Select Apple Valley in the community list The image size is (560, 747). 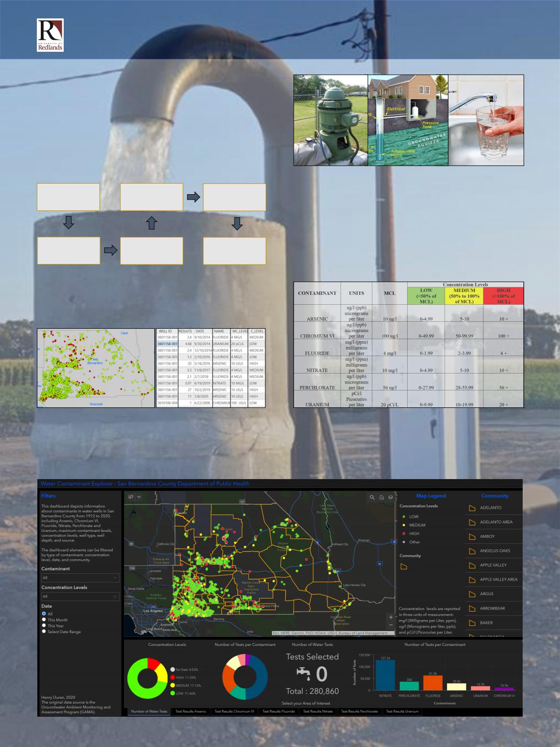pos(493,565)
